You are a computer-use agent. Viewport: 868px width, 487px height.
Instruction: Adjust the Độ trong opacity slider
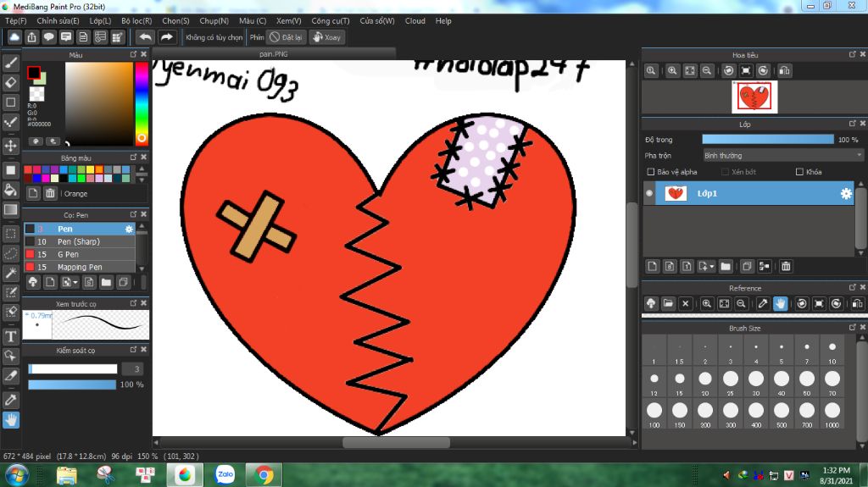(x=767, y=140)
